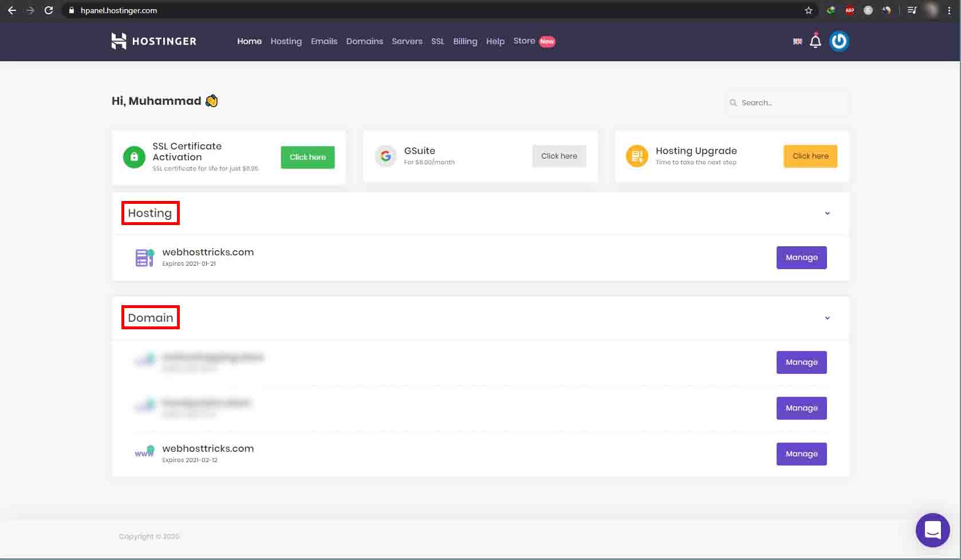Manage the webhosttricks.com domain
Image resolution: width=961 pixels, height=560 pixels.
click(x=801, y=454)
